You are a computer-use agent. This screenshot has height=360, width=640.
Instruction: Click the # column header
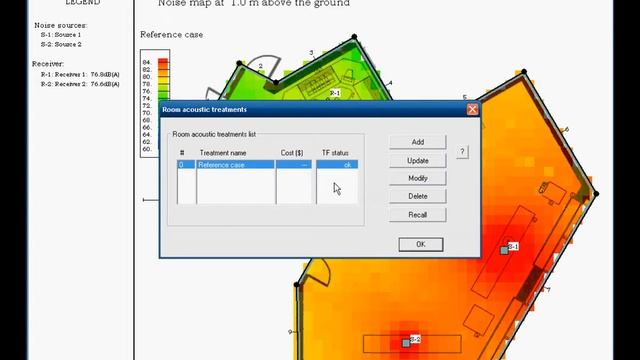tap(182, 153)
